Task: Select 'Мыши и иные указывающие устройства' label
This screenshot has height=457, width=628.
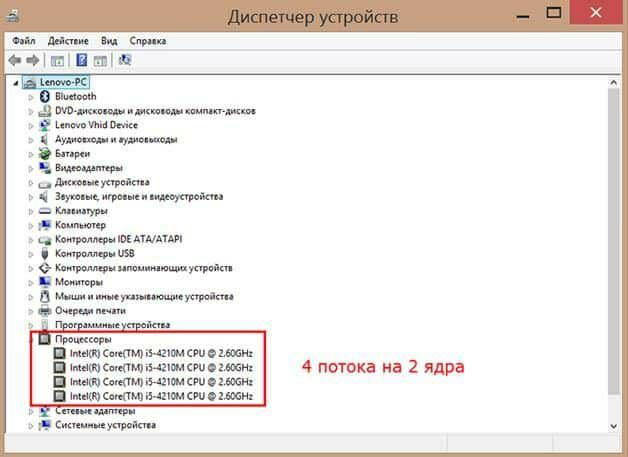Action: 144,296
